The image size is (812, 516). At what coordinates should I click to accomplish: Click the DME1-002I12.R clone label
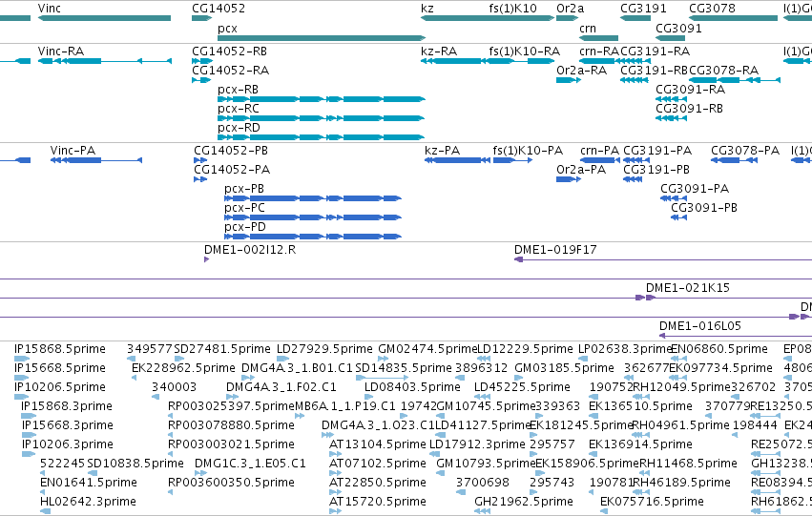point(250,250)
